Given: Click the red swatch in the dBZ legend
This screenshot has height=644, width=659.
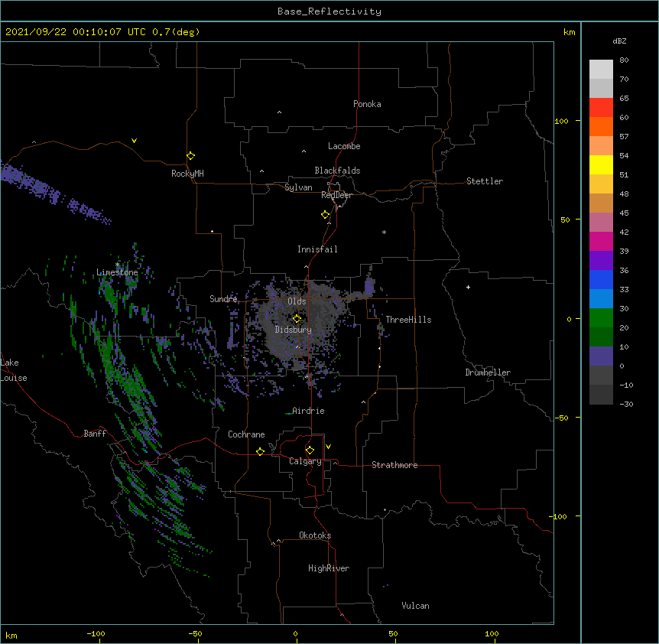Looking at the screenshot, I should point(601,107).
